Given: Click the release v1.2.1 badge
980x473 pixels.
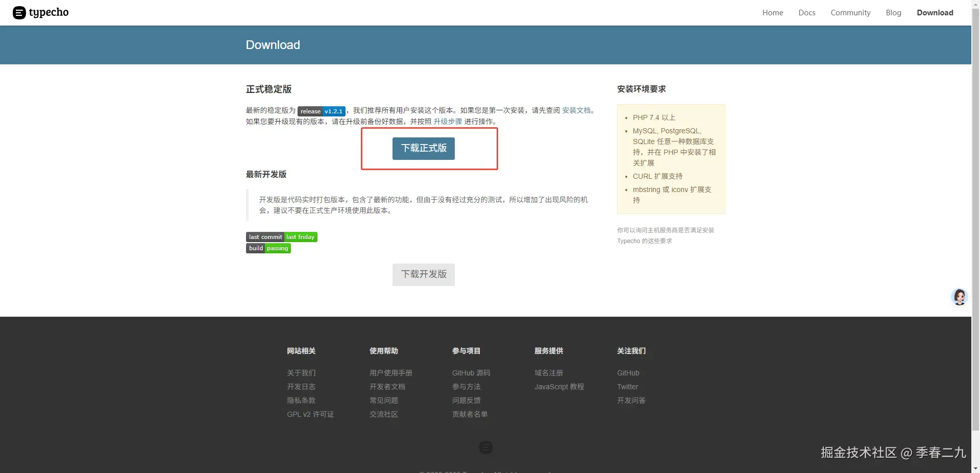Looking at the screenshot, I should pyautogui.click(x=322, y=111).
